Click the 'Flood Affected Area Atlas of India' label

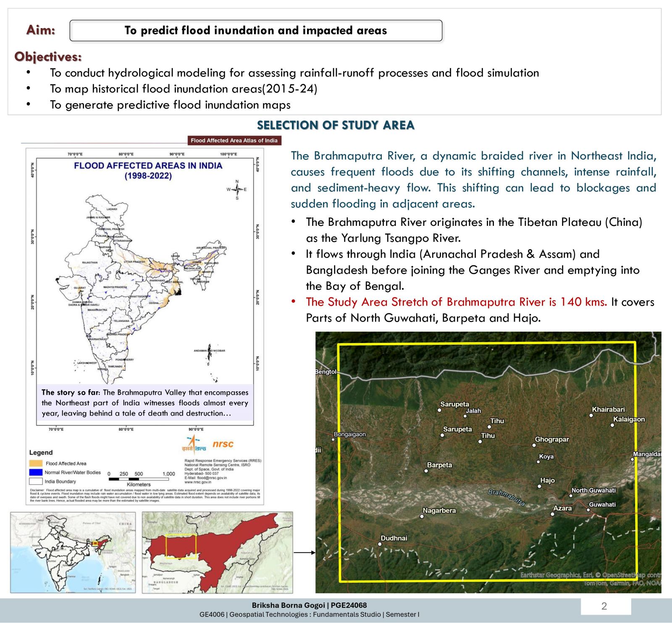tap(234, 141)
